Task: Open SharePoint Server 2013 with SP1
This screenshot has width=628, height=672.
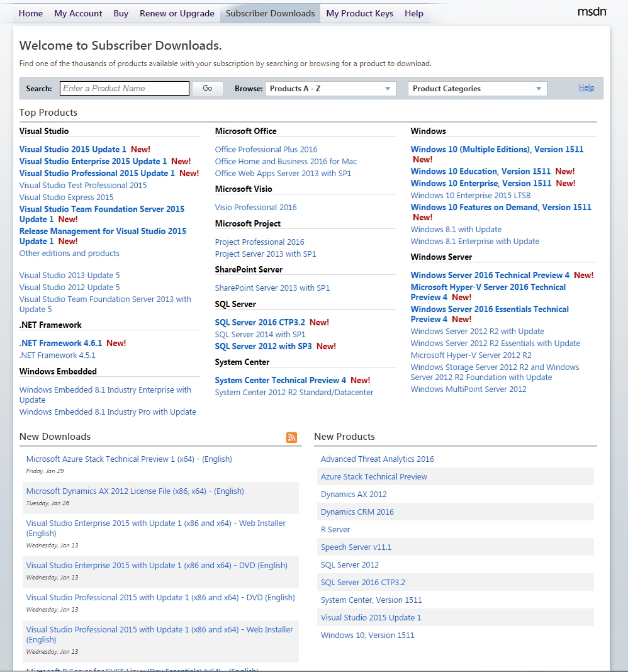Action: (272, 288)
